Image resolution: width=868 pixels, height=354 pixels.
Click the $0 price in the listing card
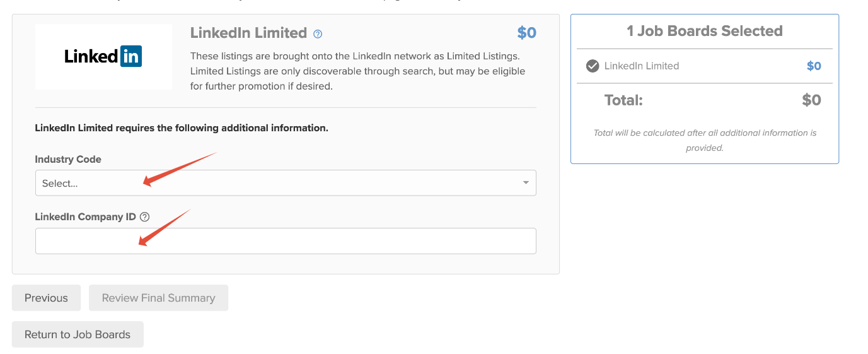pos(526,33)
